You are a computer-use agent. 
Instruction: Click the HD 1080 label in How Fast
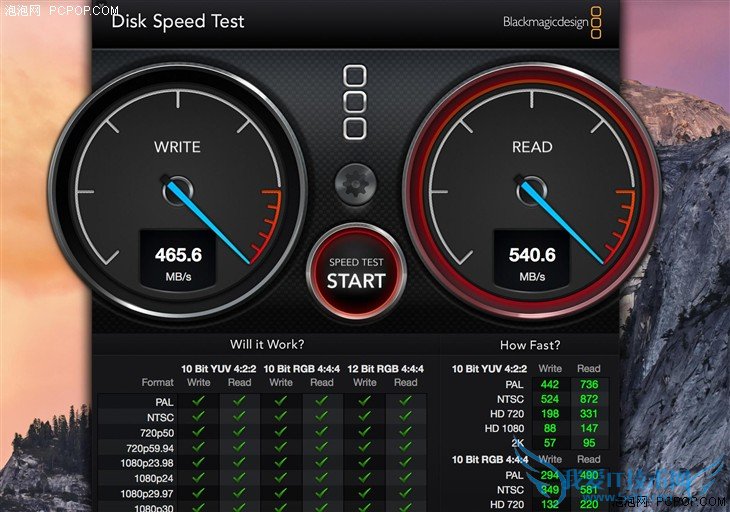tap(504, 428)
